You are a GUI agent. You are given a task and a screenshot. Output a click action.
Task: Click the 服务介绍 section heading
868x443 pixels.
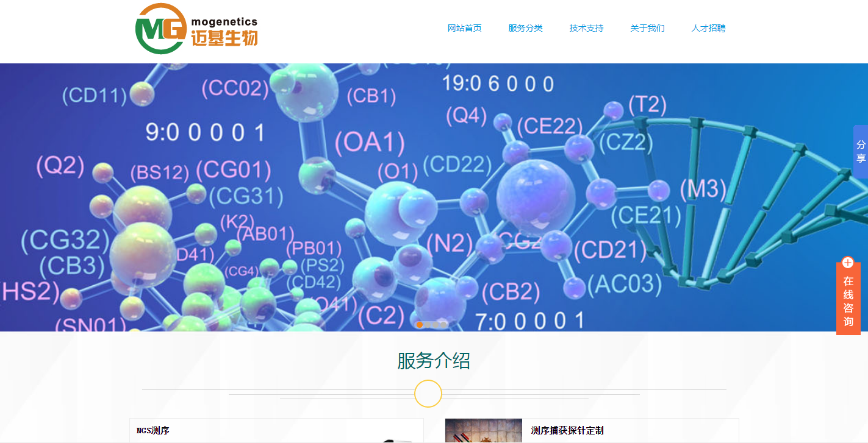[434, 361]
